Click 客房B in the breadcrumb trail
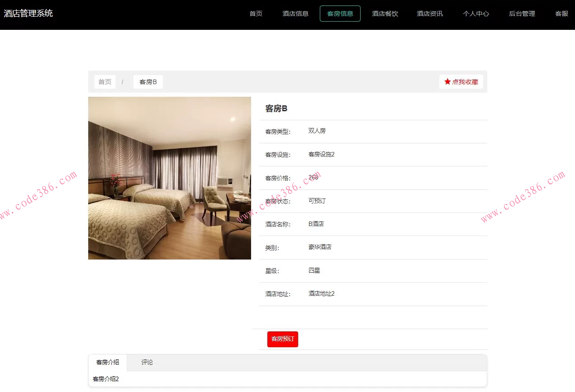Image resolution: width=575 pixels, height=392 pixels. (x=147, y=82)
